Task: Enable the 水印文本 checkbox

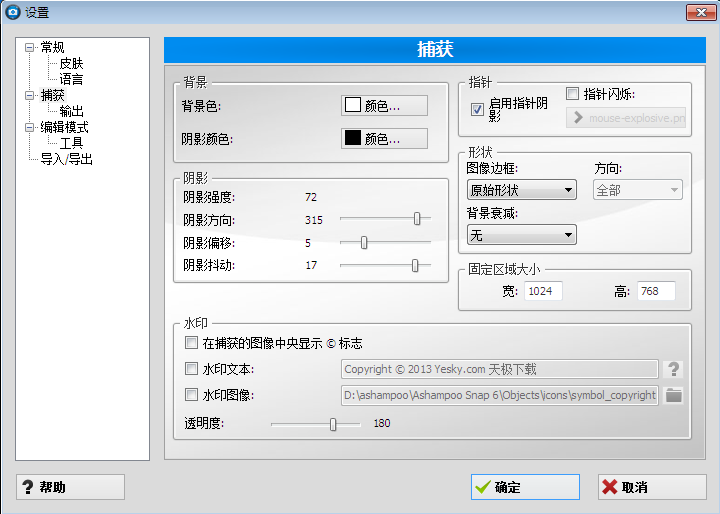Action: click(x=191, y=369)
